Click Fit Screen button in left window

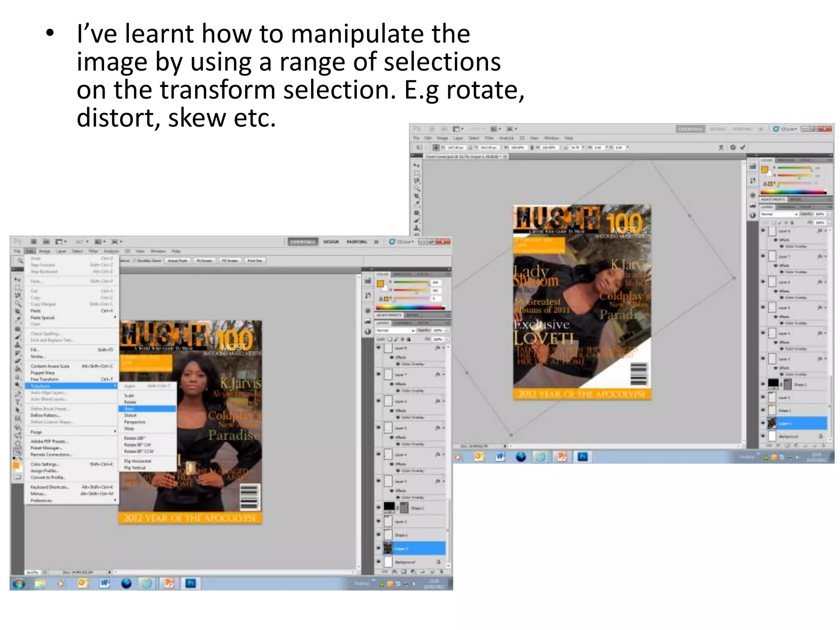(204, 260)
